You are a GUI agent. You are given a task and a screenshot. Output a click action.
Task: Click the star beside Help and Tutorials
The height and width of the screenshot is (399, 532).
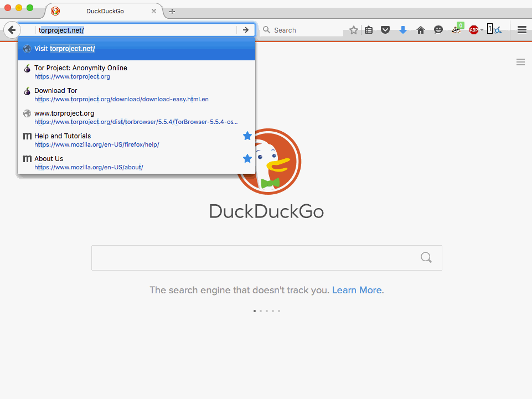click(x=247, y=136)
